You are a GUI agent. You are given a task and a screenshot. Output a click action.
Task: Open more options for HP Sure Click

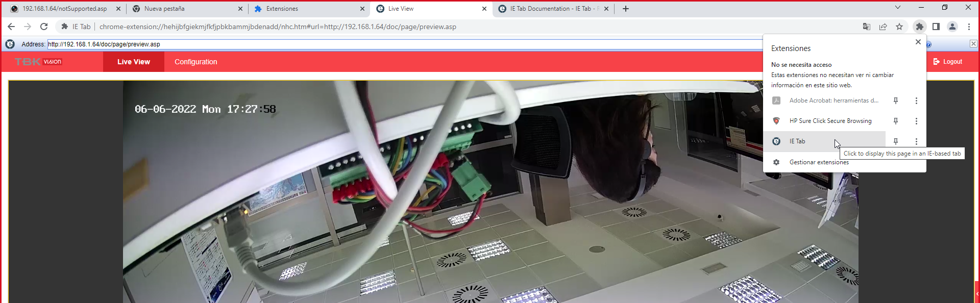coord(916,121)
